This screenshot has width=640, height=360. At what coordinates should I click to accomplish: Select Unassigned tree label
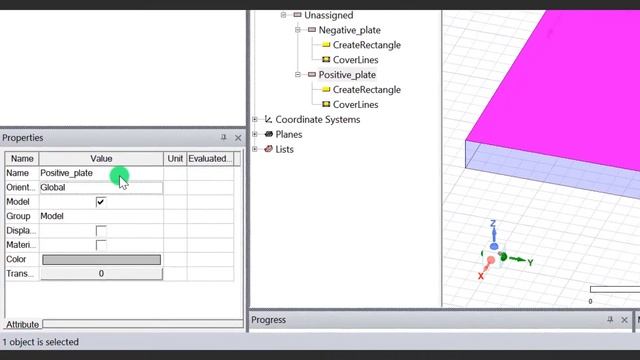329,15
